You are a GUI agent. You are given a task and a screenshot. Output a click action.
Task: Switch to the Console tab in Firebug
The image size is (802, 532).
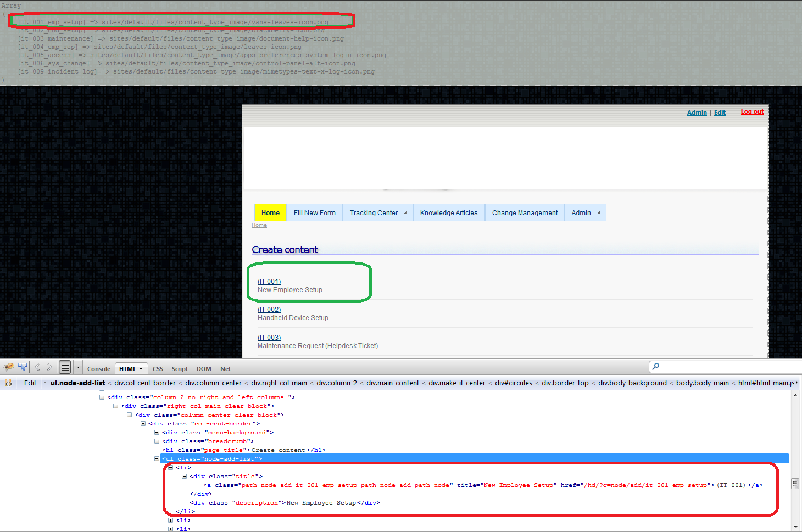(98, 368)
